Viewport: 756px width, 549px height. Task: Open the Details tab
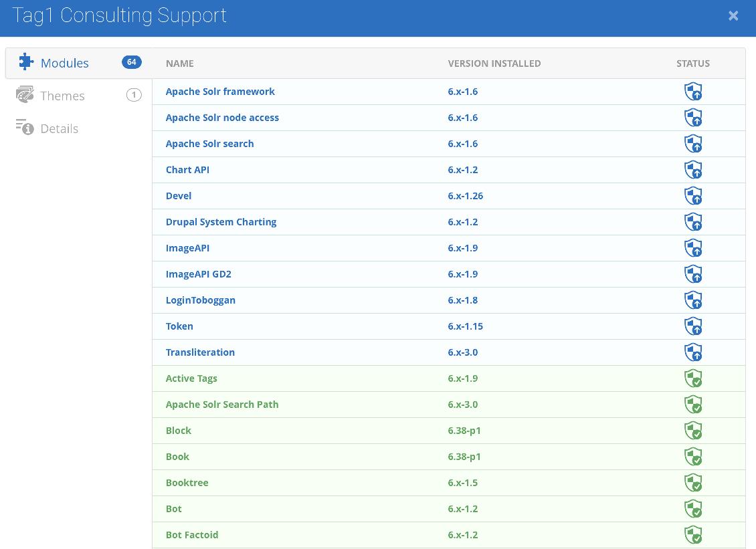coord(78,128)
